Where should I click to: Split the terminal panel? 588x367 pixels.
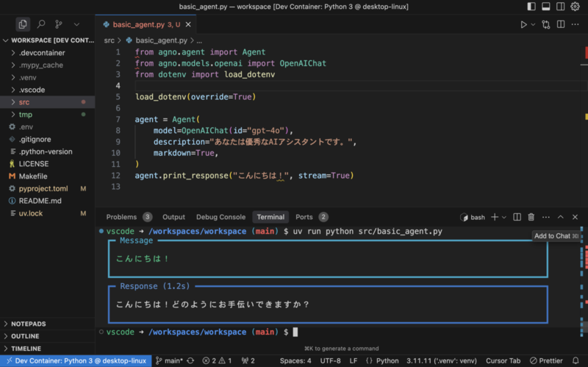[x=517, y=217]
